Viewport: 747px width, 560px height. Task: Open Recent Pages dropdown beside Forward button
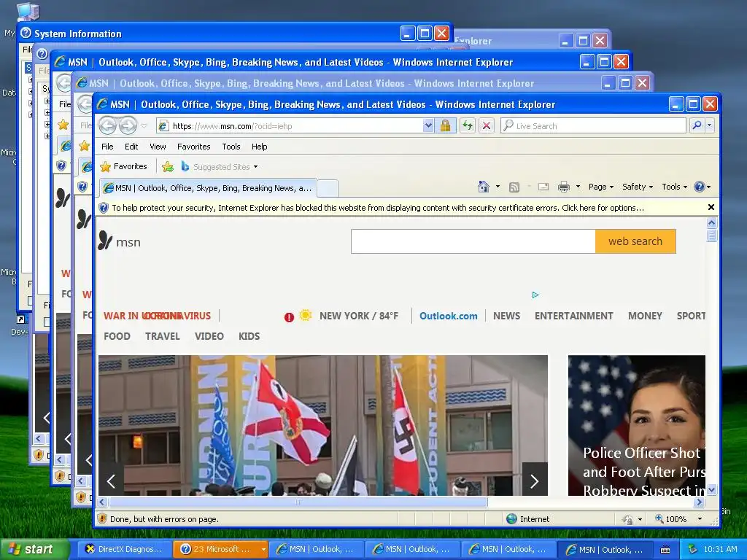point(144,126)
